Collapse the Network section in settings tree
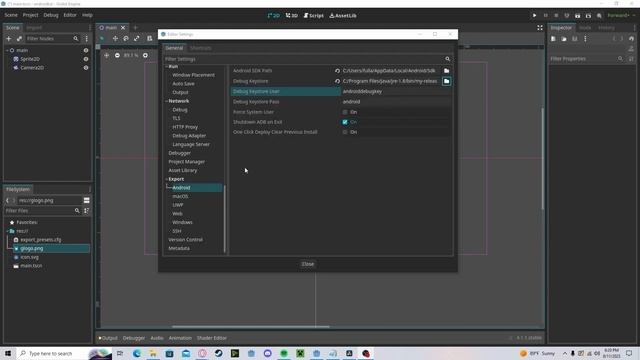The height and width of the screenshot is (360, 640). [167, 101]
